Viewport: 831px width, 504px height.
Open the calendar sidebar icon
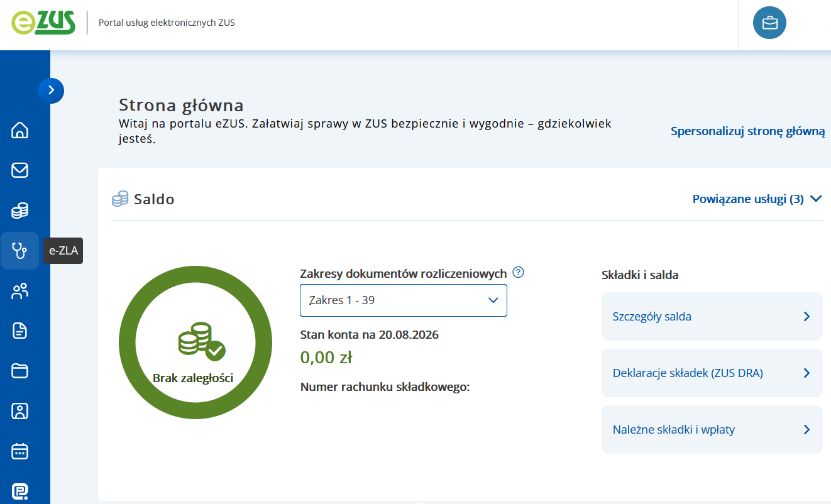tap(19, 451)
